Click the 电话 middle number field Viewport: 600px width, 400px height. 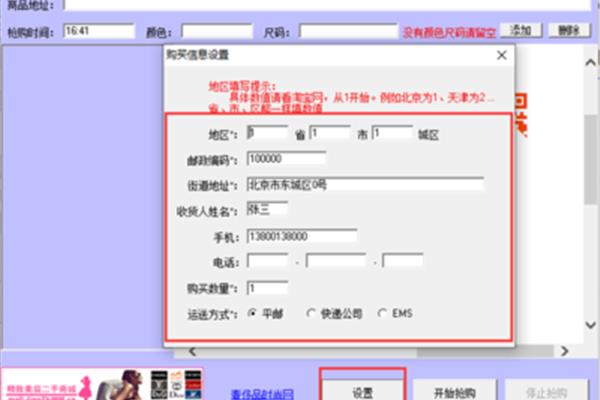pyautogui.click(x=336, y=261)
